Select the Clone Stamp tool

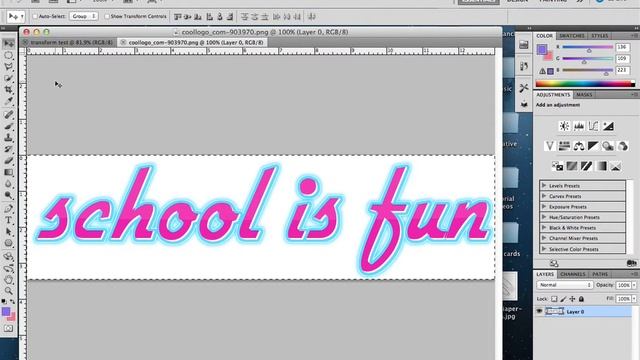[9, 138]
